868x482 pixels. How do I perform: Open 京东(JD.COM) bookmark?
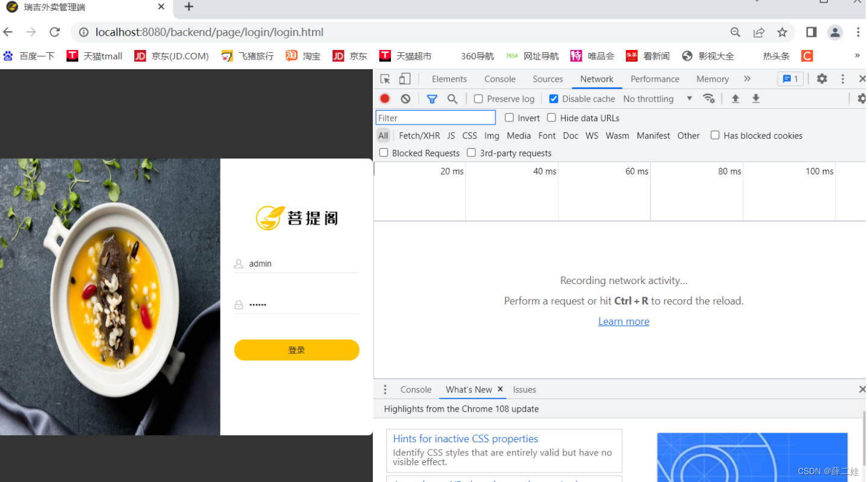pos(172,56)
